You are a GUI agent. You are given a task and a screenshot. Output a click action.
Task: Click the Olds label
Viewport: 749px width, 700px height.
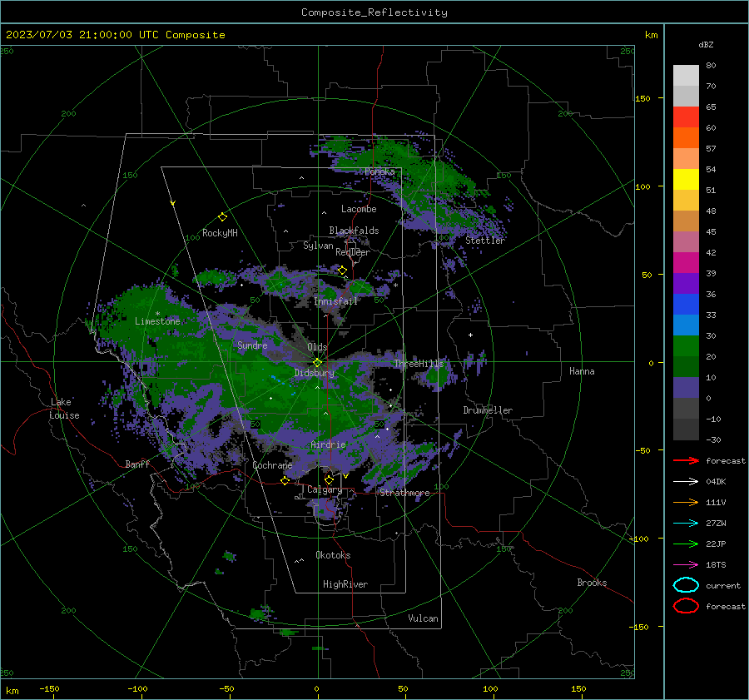tap(317, 347)
